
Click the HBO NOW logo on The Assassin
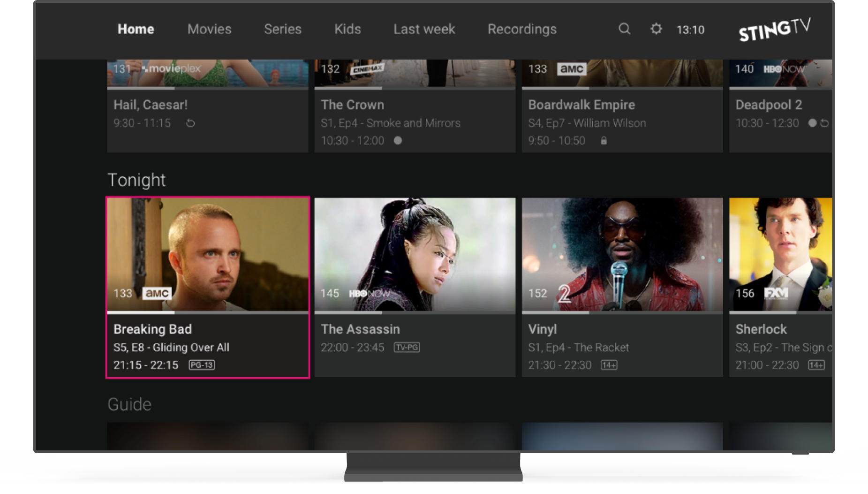(370, 293)
